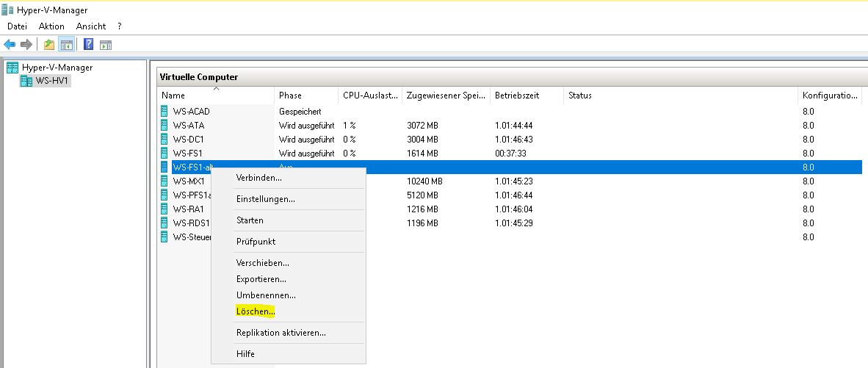Image resolution: width=868 pixels, height=368 pixels.
Task: Open the Ansicht menu
Action: click(x=91, y=26)
